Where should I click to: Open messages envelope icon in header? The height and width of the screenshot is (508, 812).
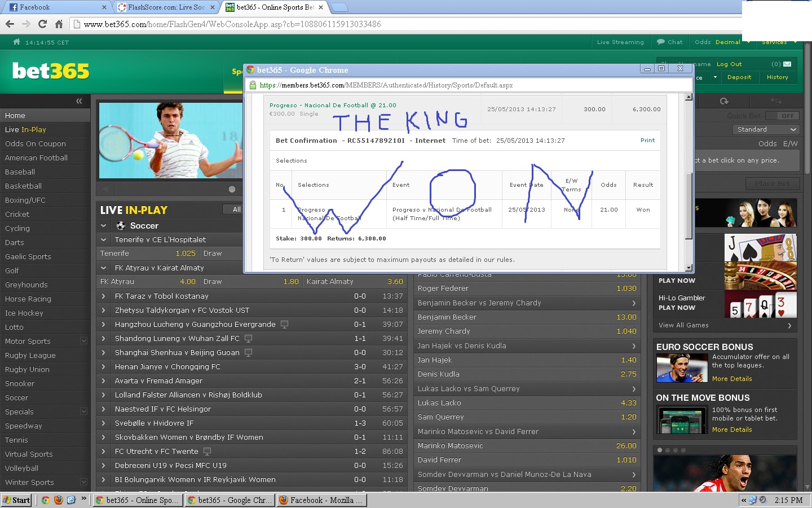(x=787, y=64)
